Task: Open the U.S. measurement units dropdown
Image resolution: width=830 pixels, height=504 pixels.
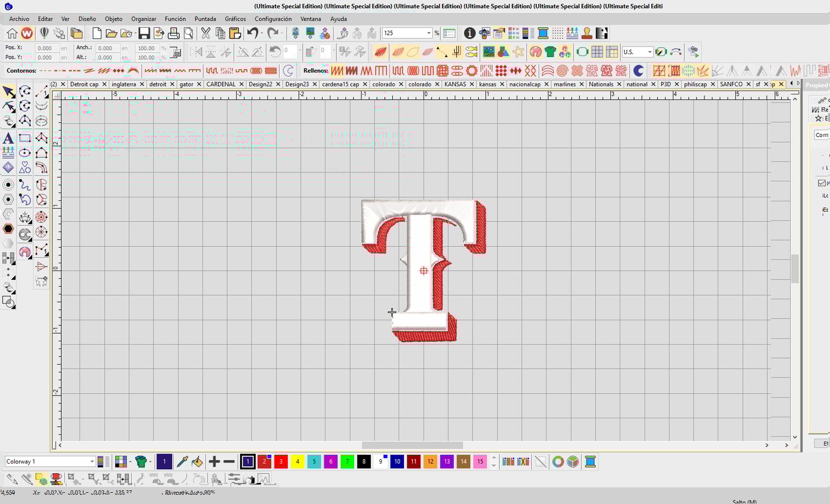Action: 650,52
